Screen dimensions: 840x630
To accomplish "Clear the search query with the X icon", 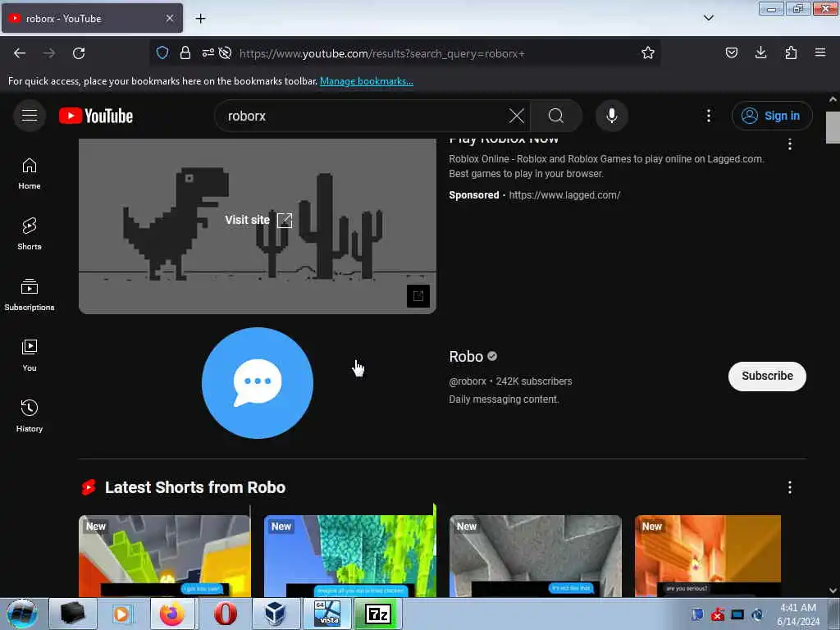I will 517,116.
